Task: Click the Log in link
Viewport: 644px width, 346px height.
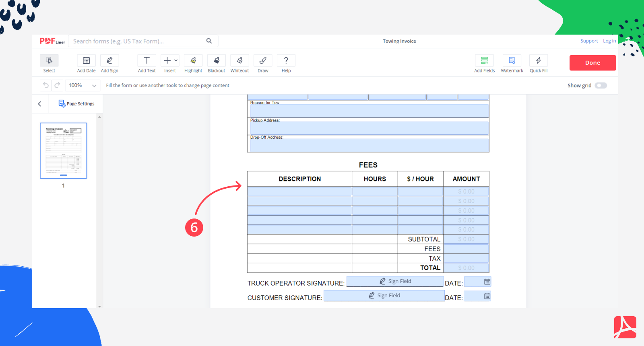Action: coord(609,41)
